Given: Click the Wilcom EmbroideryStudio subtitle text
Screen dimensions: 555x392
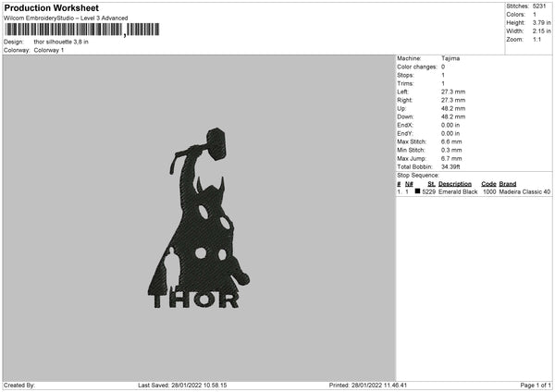Looking at the screenshot, I should point(66,18).
